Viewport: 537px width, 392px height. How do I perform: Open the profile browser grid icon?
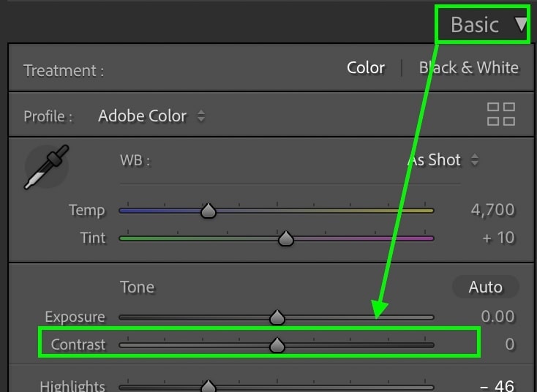coord(501,114)
